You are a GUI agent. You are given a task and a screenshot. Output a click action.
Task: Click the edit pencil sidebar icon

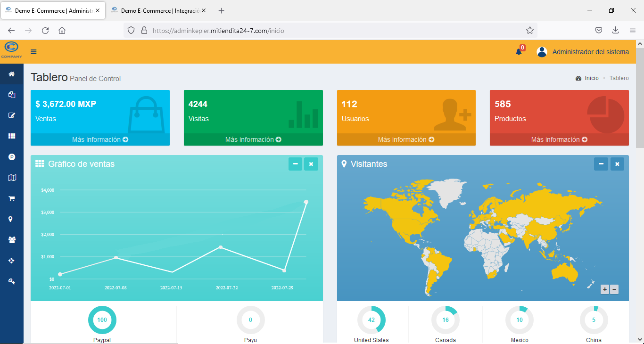[12, 115]
